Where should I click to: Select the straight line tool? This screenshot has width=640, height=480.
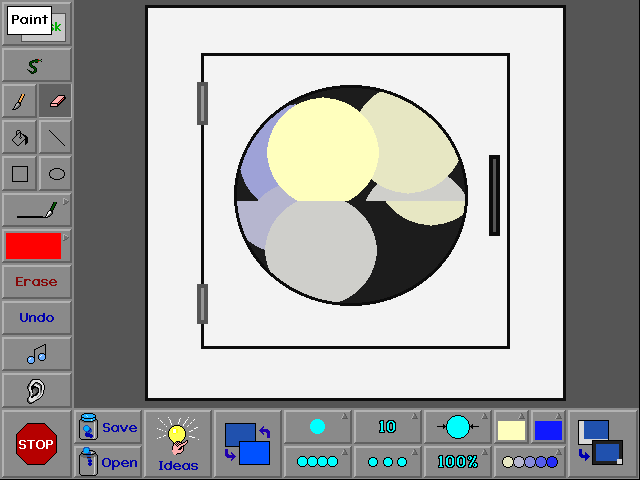pyautogui.click(x=56, y=138)
